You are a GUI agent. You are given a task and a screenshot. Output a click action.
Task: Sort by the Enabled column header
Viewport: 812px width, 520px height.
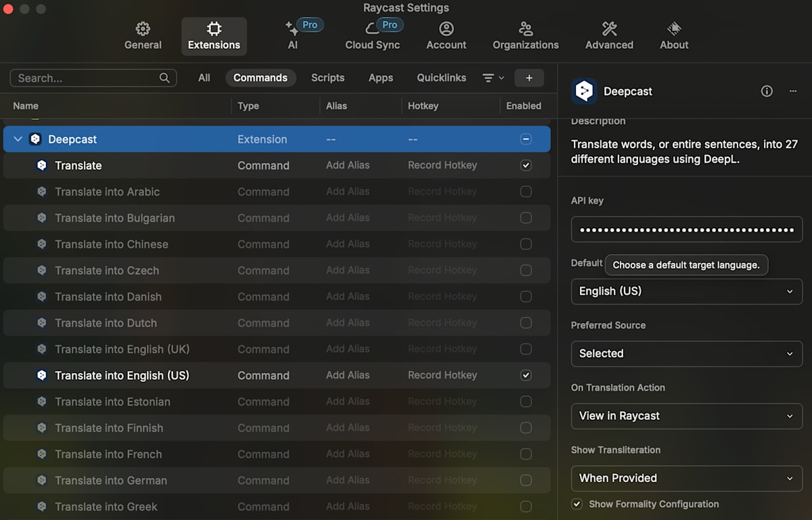[x=524, y=106]
